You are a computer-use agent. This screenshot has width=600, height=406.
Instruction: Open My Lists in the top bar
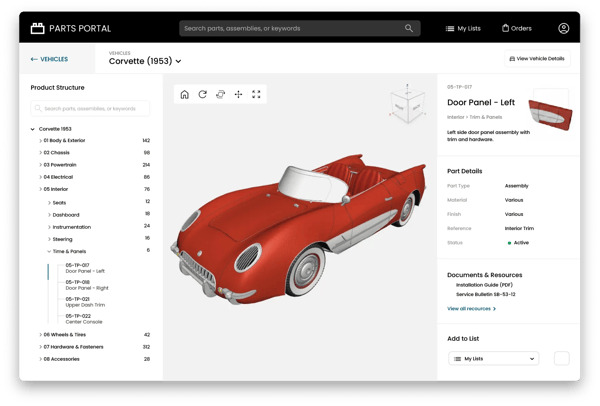point(463,28)
